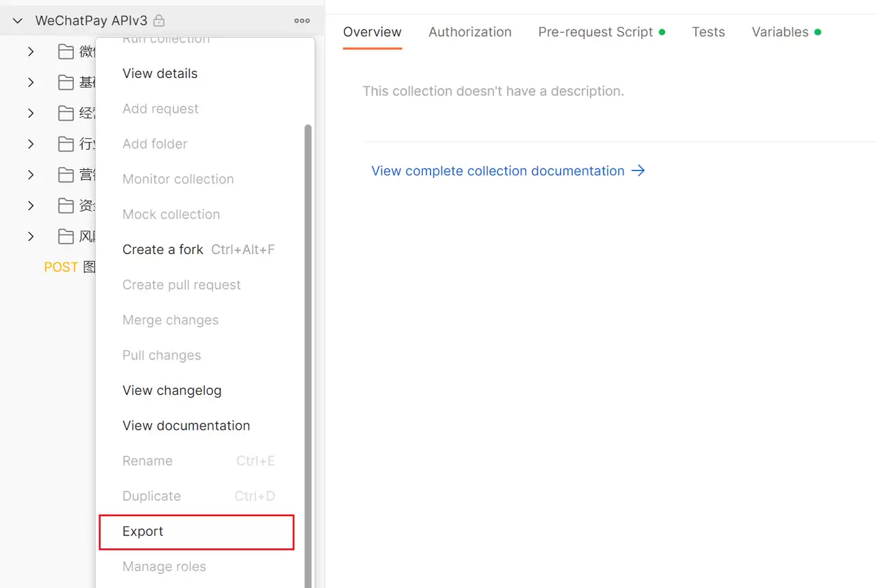Viewport: 876px width, 588px height.
Task: Click the seventh folder icon in the tree
Action: [x=66, y=236]
